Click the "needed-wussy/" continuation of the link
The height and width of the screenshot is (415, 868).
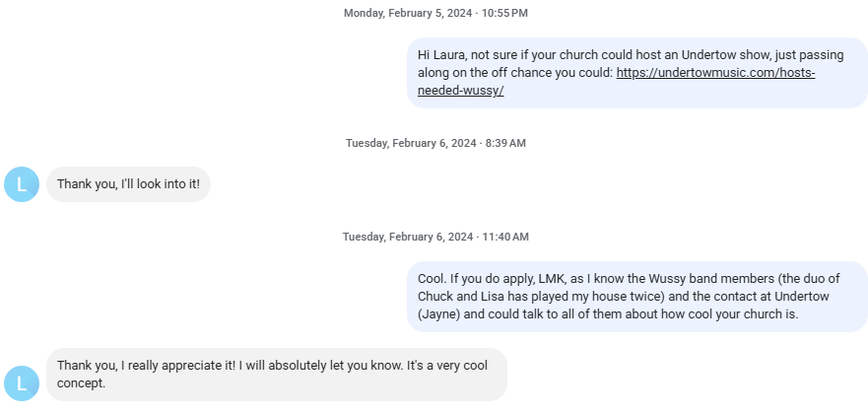click(x=460, y=90)
